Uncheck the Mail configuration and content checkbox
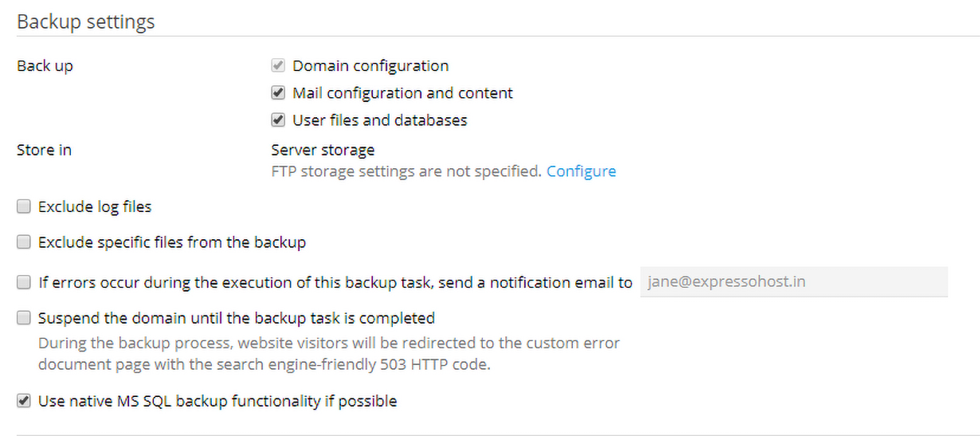Viewport: 980px width, 436px height. pyautogui.click(x=278, y=93)
